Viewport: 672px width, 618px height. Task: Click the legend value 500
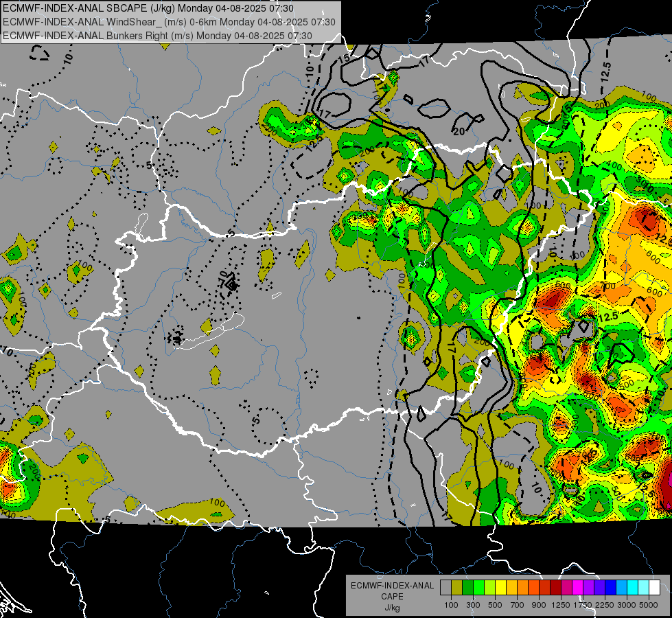[x=495, y=605]
